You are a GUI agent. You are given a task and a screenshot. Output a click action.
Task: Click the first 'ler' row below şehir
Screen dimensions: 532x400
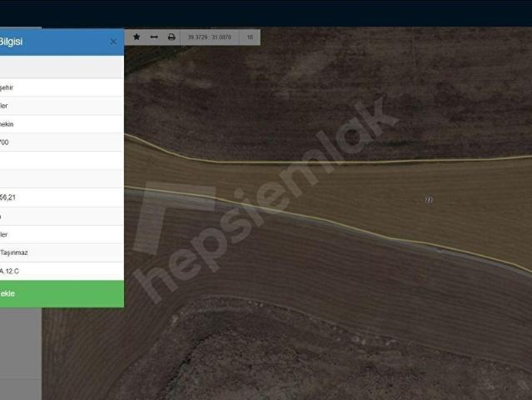pyautogui.click(x=62, y=106)
